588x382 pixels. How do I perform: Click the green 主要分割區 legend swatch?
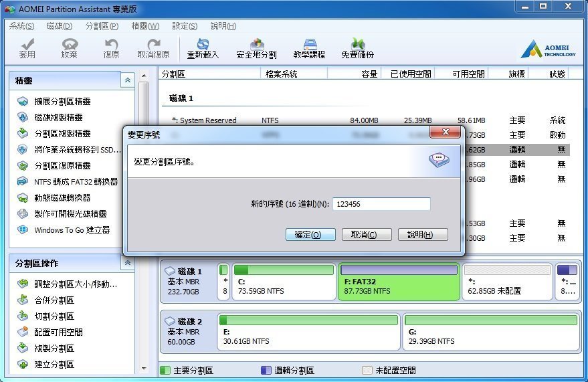[165, 371]
